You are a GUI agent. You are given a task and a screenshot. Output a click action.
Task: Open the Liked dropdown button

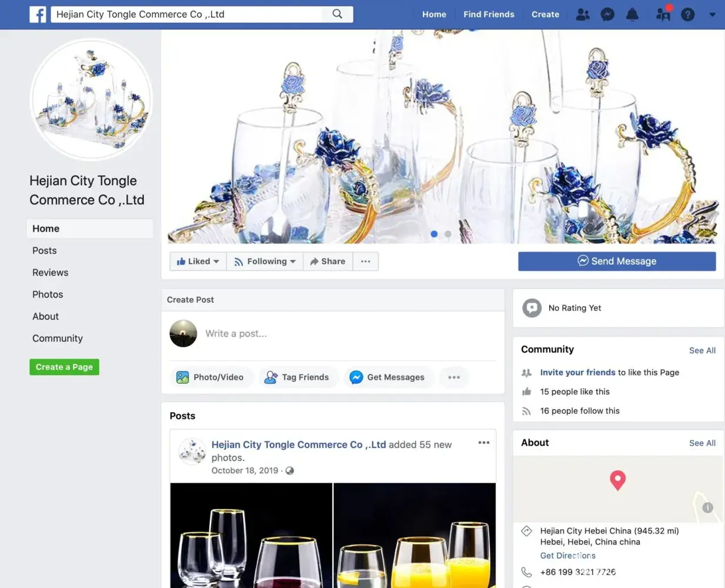tap(198, 261)
